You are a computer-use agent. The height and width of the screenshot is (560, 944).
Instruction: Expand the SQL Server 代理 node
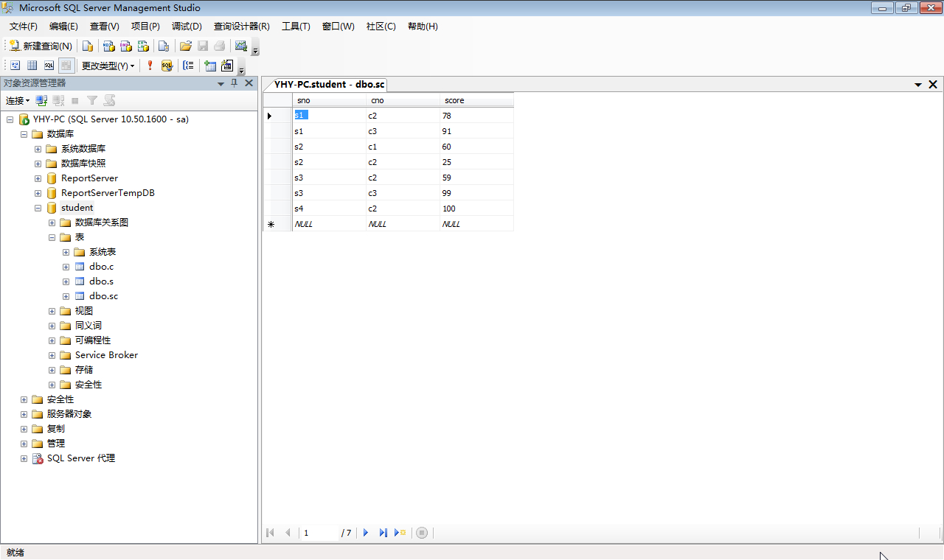click(x=24, y=458)
